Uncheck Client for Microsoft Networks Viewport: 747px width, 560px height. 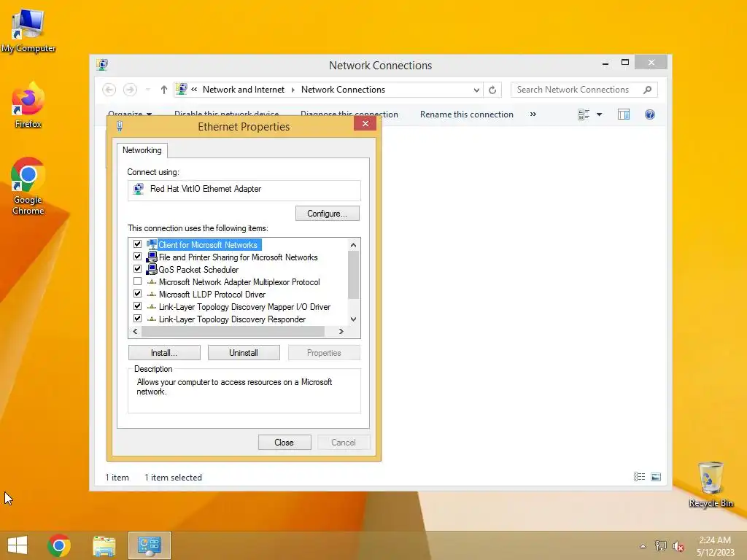pos(138,244)
